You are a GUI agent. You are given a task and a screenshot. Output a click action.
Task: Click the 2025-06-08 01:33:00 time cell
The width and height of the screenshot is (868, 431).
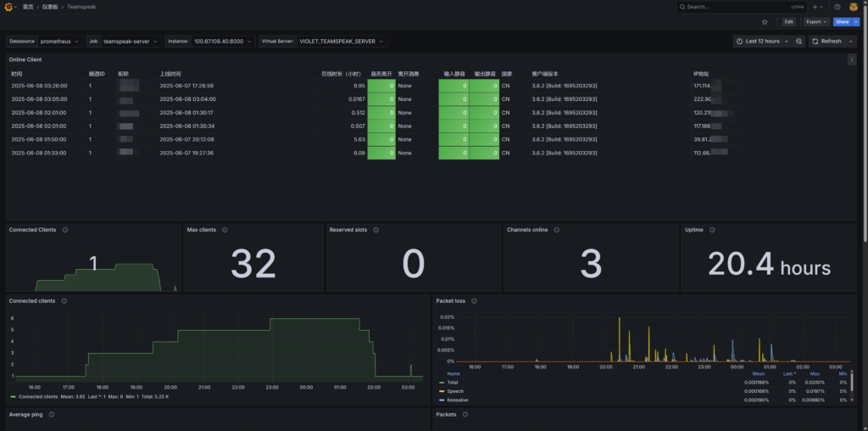click(39, 153)
